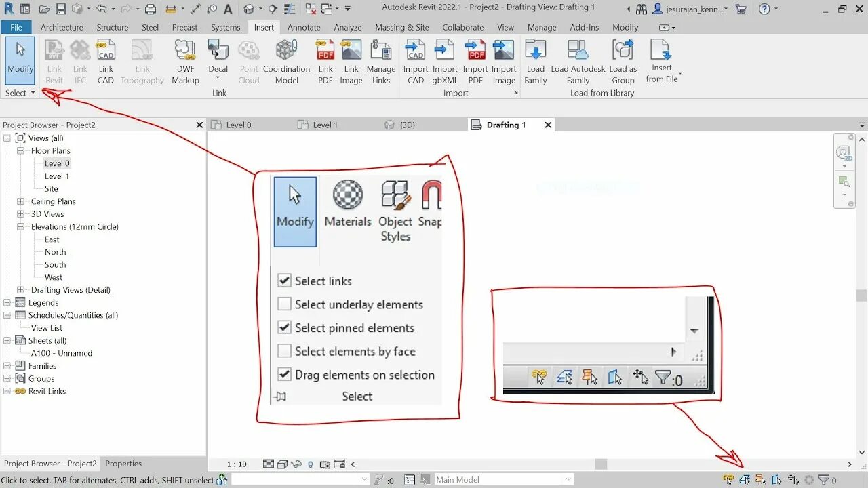Viewport: 868px width, 488px height.
Task: Select the Modify tool in ribbon
Action: (x=20, y=60)
